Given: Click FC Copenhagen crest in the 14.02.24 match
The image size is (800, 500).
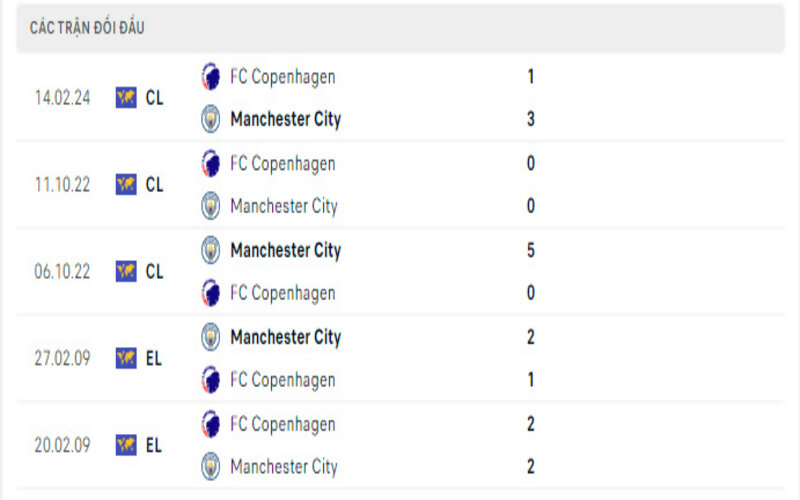Looking at the screenshot, I should [x=211, y=77].
